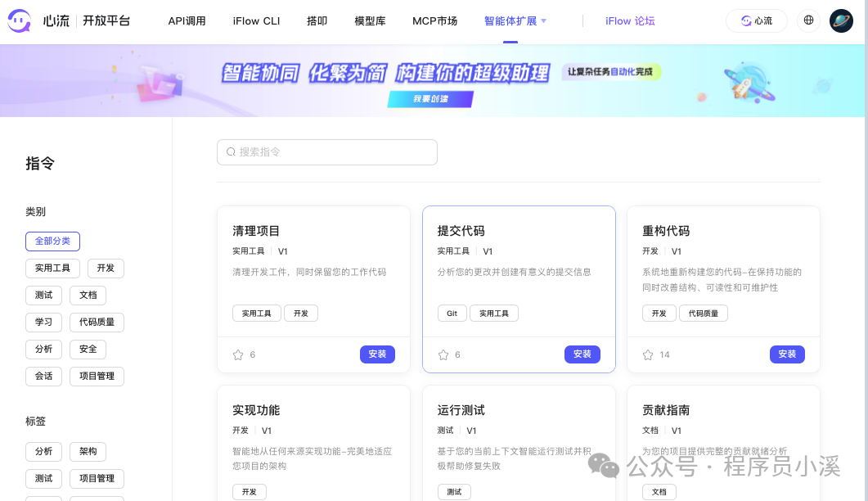Viewport: 868px width, 501px height.
Task: Click the 心流 pill button top-right
Action: click(x=756, y=20)
